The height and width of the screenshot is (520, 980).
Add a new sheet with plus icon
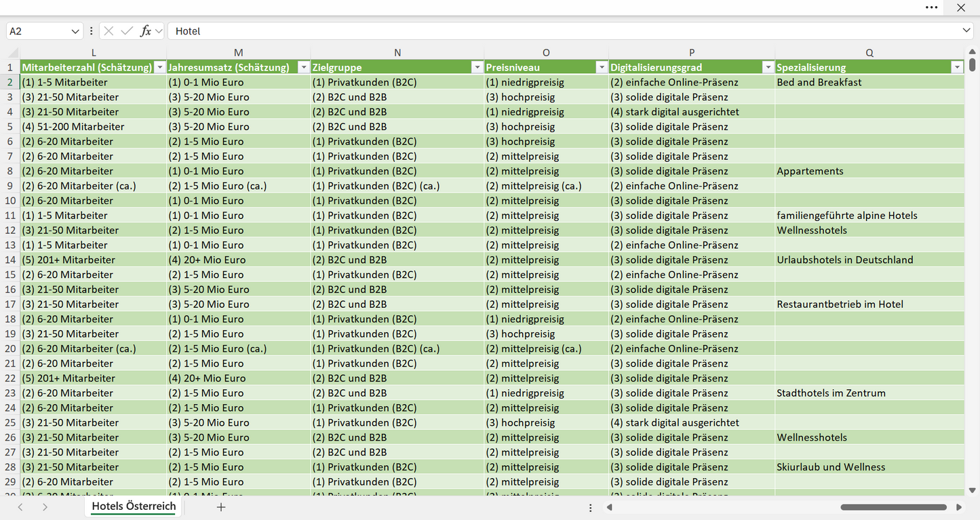pos(220,506)
